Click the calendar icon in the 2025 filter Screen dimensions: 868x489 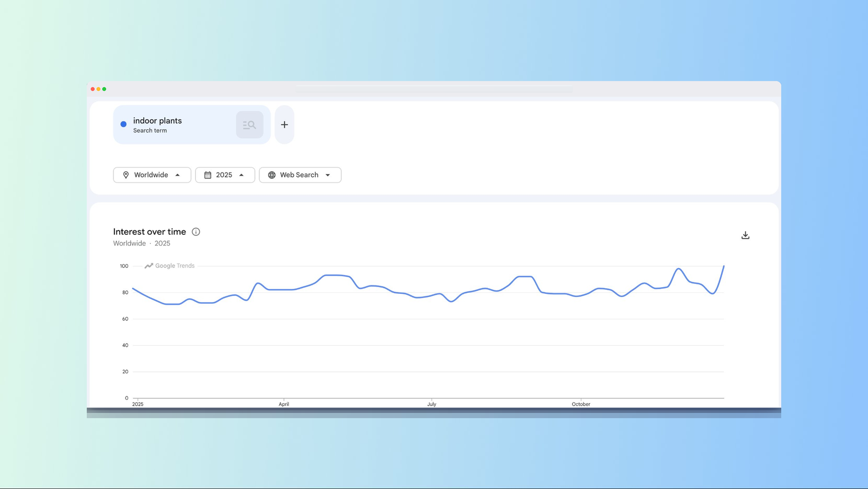[x=208, y=175]
